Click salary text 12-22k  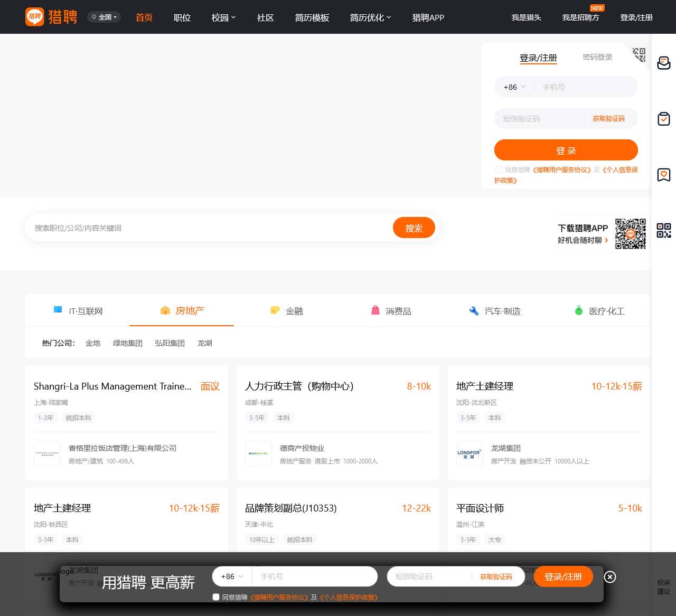pos(416,508)
